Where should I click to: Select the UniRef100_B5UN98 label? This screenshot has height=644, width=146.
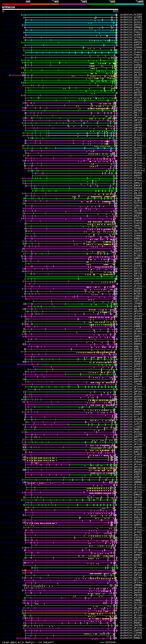click(x=131, y=173)
